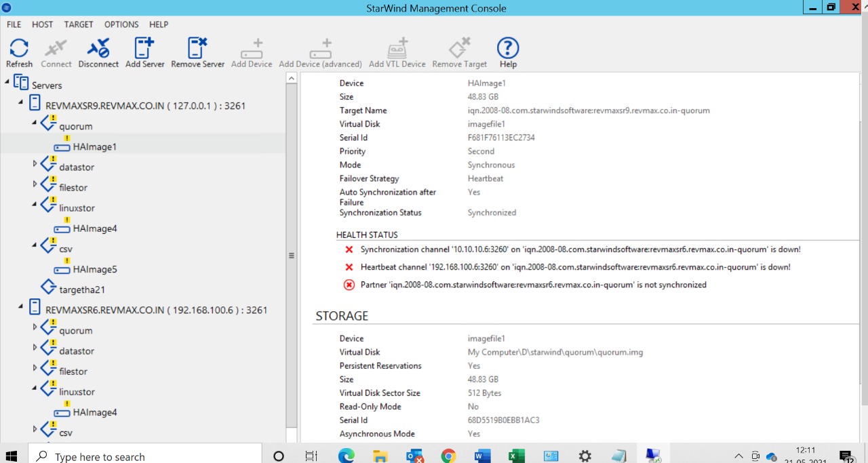Open the FILE menu
The height and width of the screenshot is (463, 868).
tap(14, 24)
